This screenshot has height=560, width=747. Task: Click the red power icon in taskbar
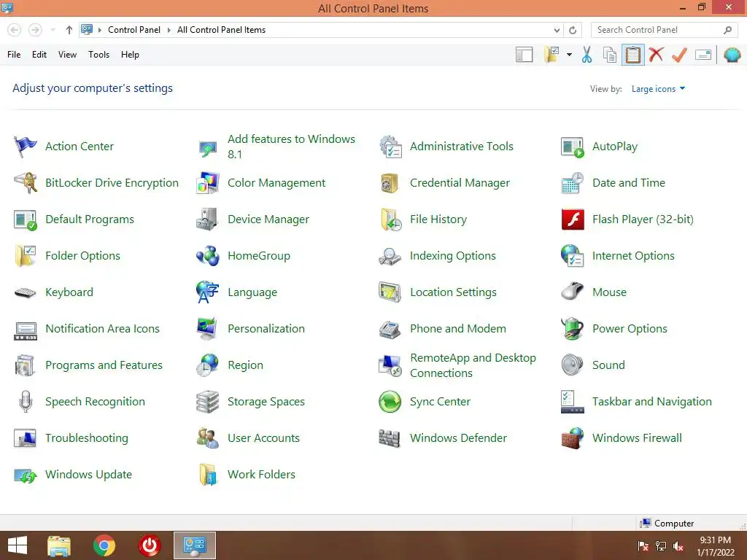(149, 545)
